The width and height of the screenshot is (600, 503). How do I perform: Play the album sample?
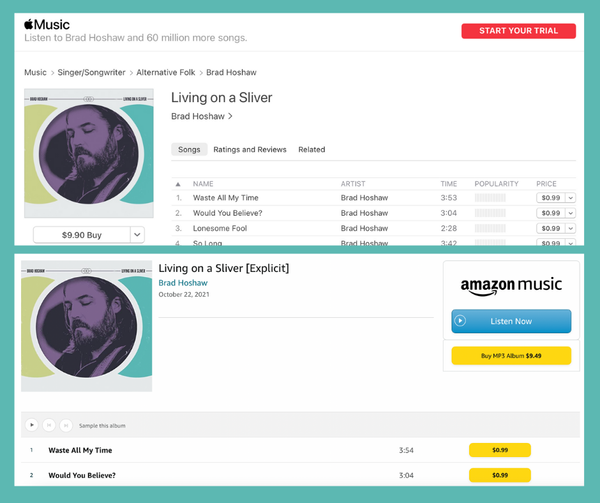(x=32, y=425)
